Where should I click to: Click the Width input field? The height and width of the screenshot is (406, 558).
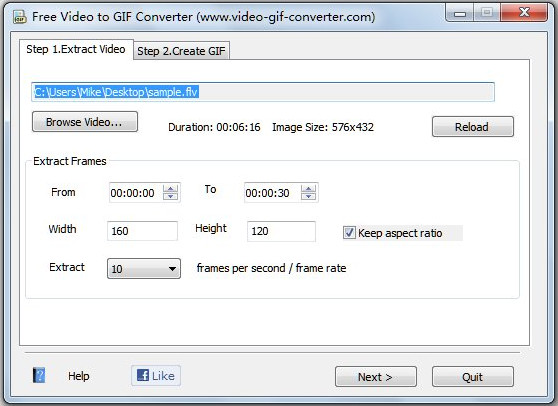coord(142,231)
